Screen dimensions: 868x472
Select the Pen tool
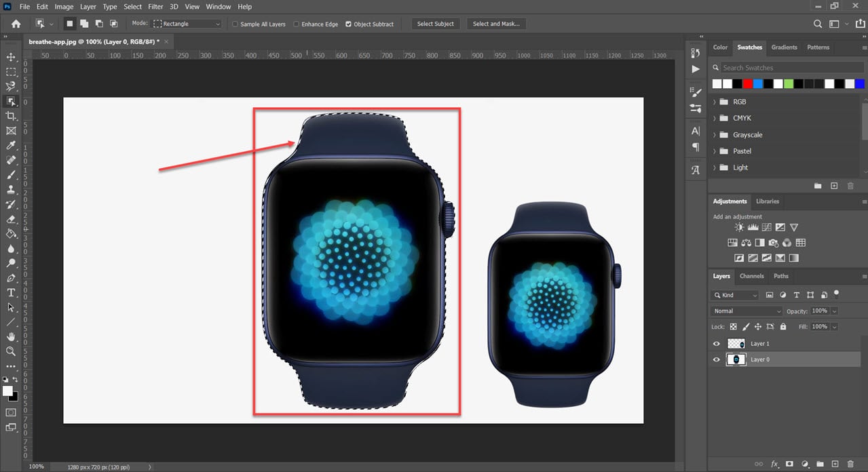coord(11,278)
